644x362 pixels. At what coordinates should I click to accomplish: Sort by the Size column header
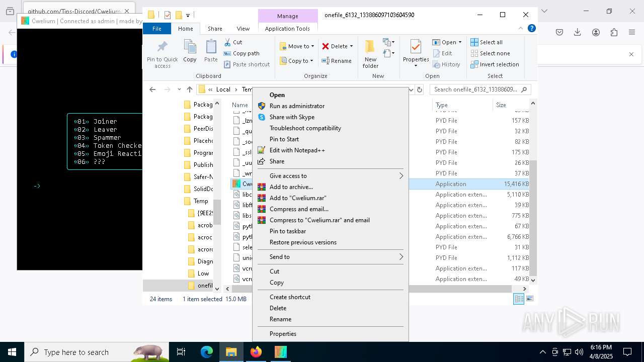pos(510,105)
